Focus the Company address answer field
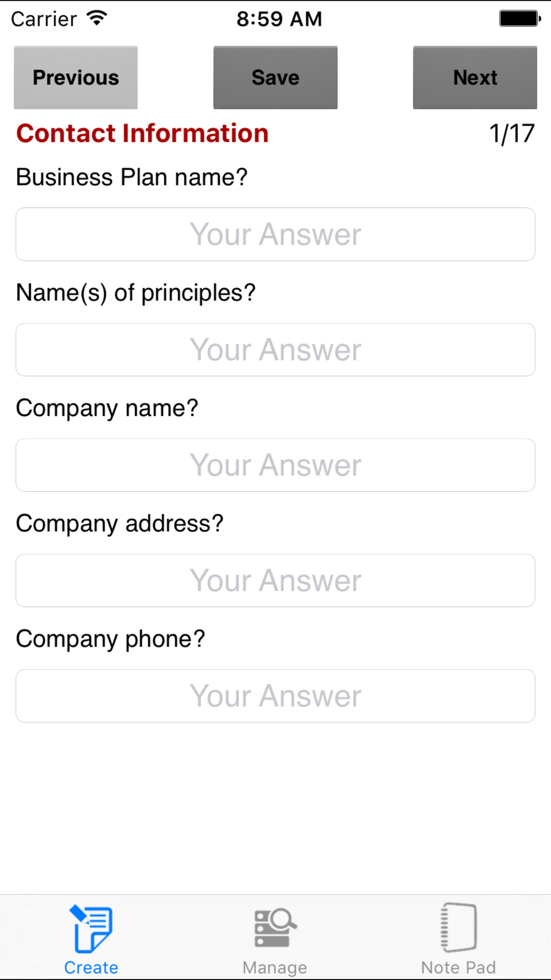Image resolution: width=551 pixels, height=980 pixels. pos(275,580)
